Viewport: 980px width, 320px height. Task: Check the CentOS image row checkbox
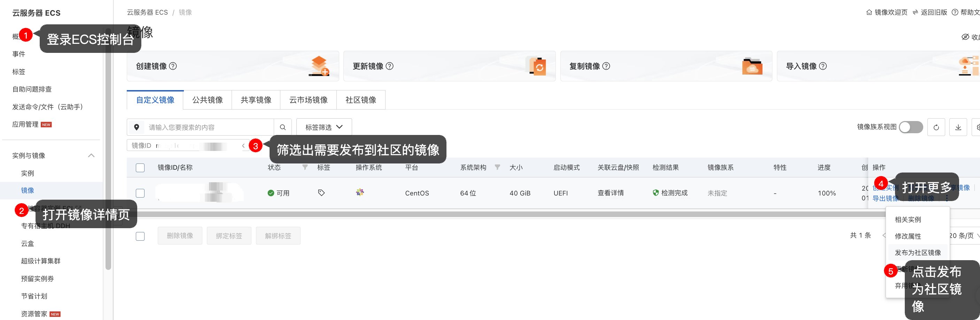tap(140, 193)
